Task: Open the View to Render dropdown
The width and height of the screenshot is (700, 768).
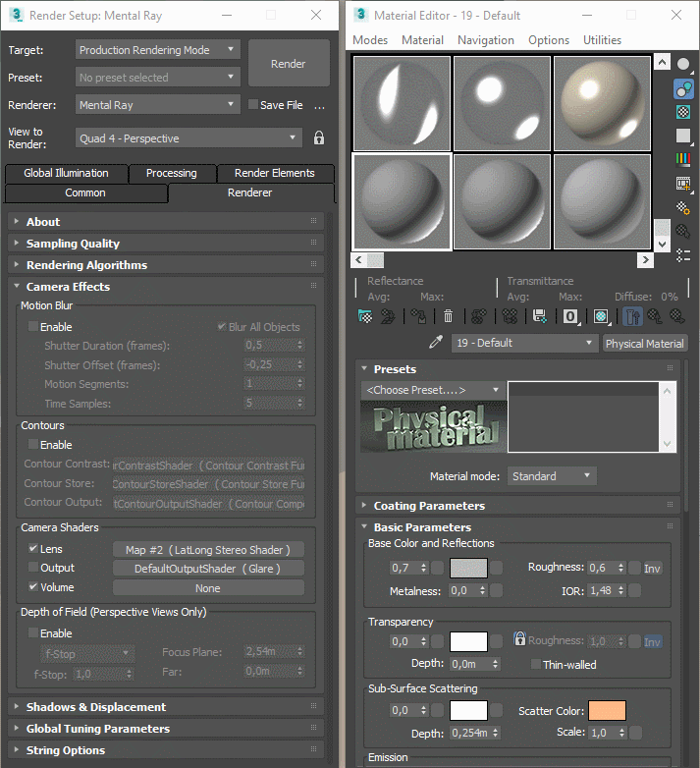Action: click(x=188, y=137)
